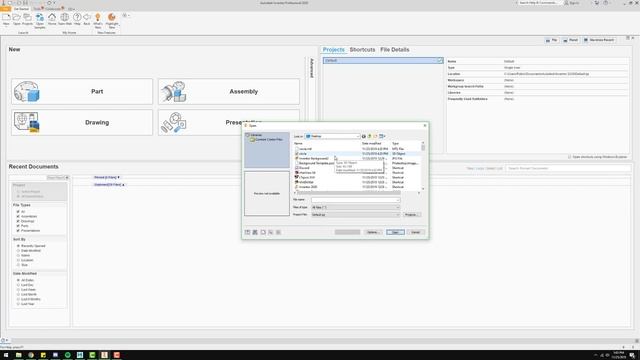
Task: Click the Options... button
Action: click(373, 232)
